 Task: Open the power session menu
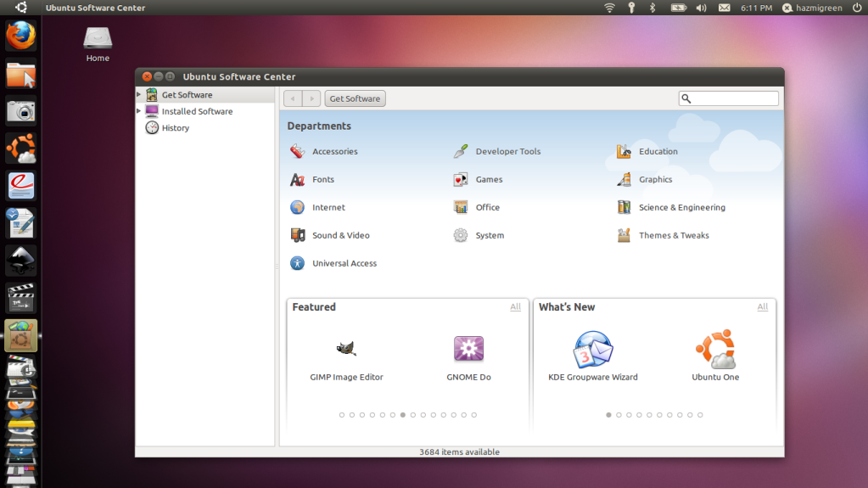coord(857,8)
